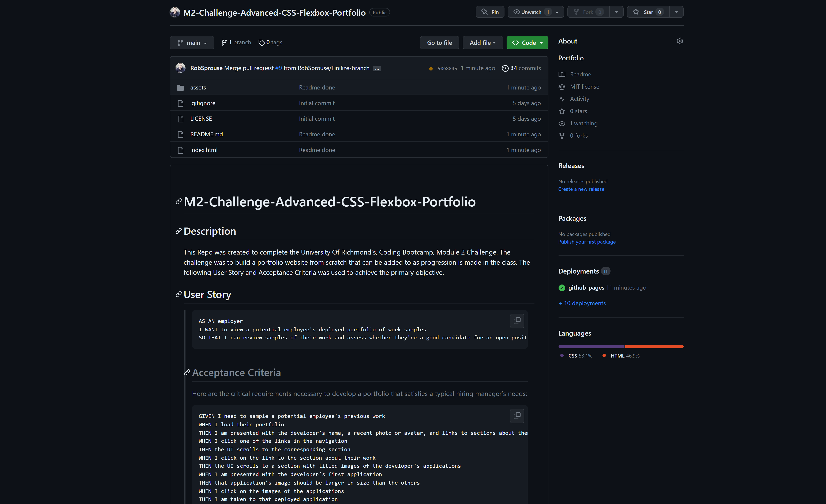Screen dimensions: 826x504
Task: Open the Add file dropdown
Action: 482,43
